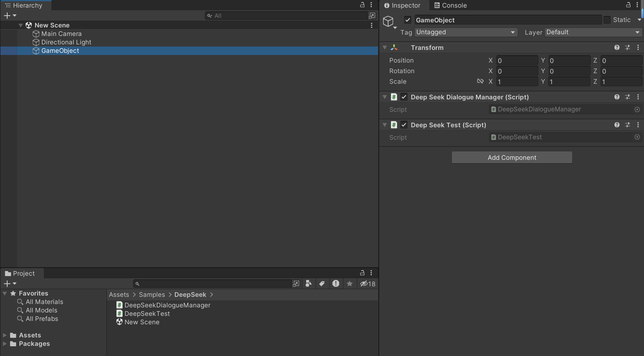
Task: Open New Scene context menu dots
Action: [372, 25]
